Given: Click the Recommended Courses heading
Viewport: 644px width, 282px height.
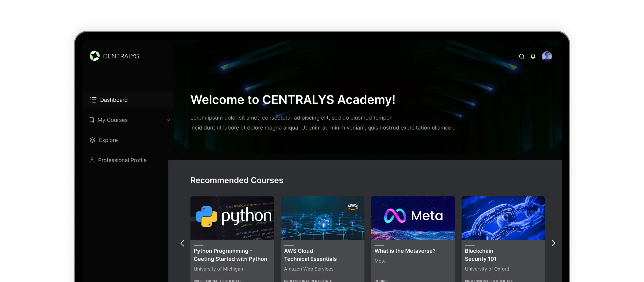Looking at the screenshot, I should tap(237, 180).
